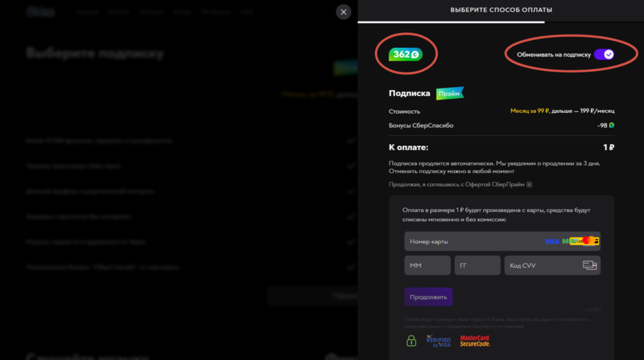The height and width of the screenshot is (360, 644).
Task: Open the 'Офертой СберПрайм' link
Action: coord(498,184)
